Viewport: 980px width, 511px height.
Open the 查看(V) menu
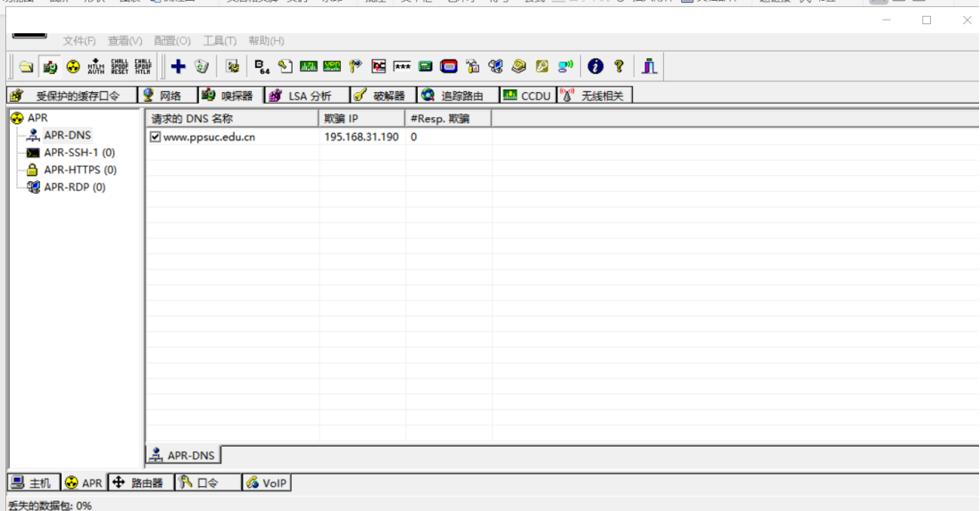[x=125, y=41]
